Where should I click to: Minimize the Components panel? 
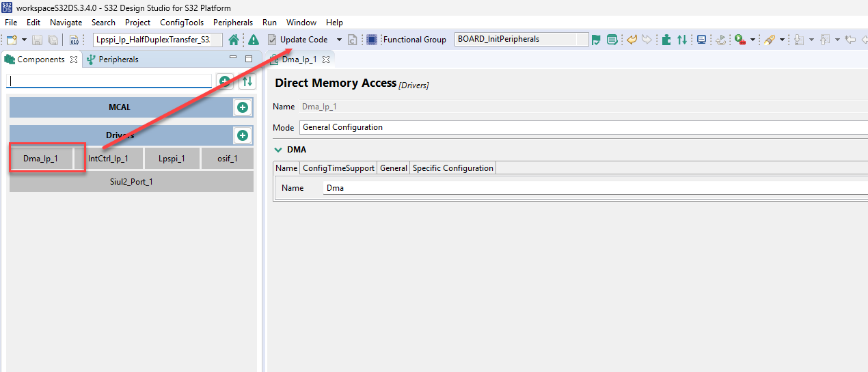click(x=233, y=59)
